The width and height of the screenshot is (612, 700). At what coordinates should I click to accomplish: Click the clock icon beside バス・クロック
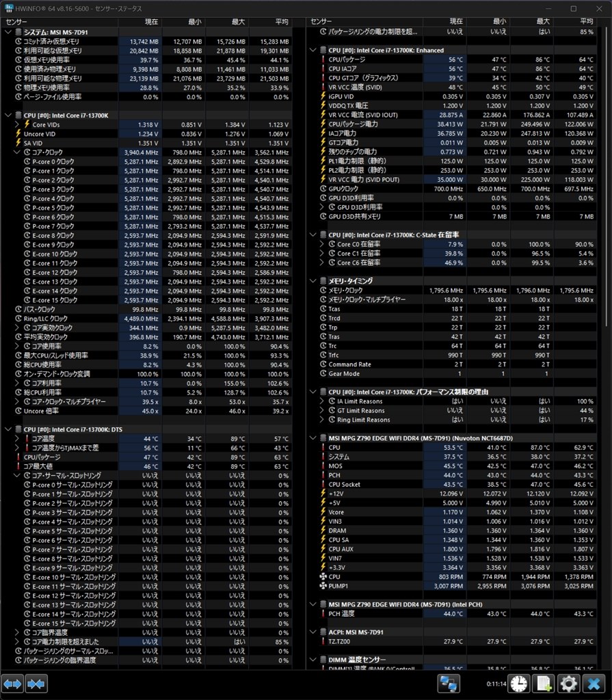(18, 310)
